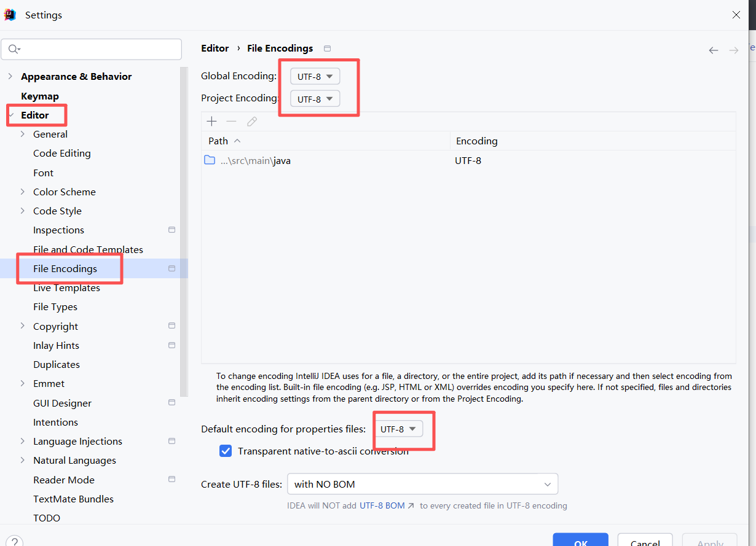Click the Path column header
This screenshot has height=546, width=756.
326,141
